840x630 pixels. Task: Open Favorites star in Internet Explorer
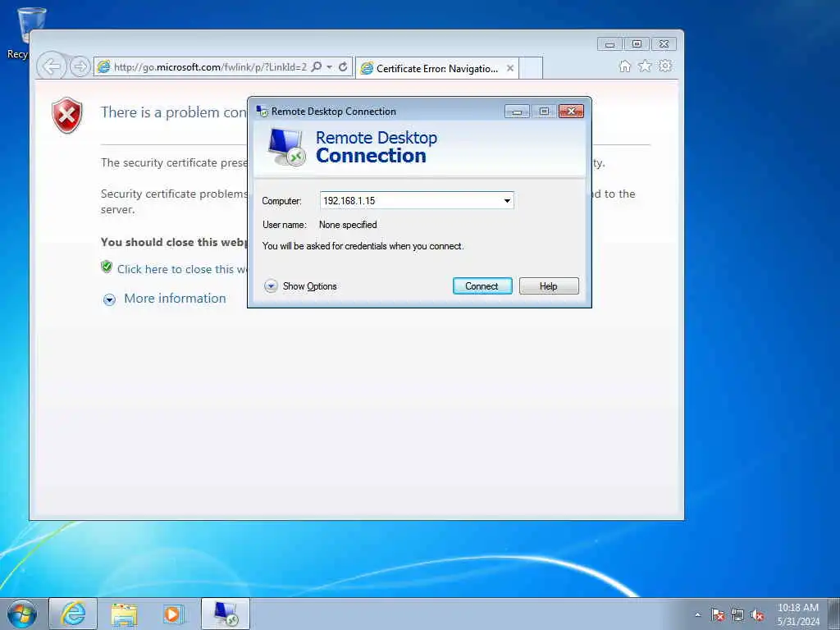point(645,66)
